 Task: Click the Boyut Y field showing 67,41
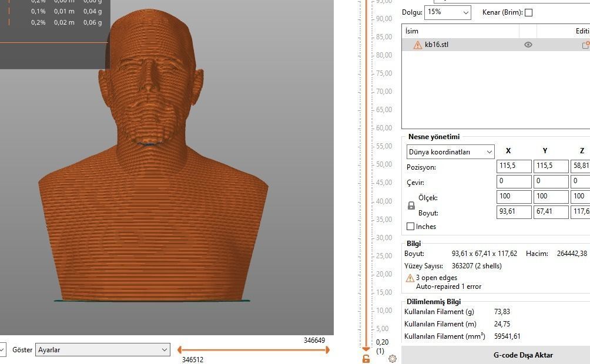tap(551, 212)
